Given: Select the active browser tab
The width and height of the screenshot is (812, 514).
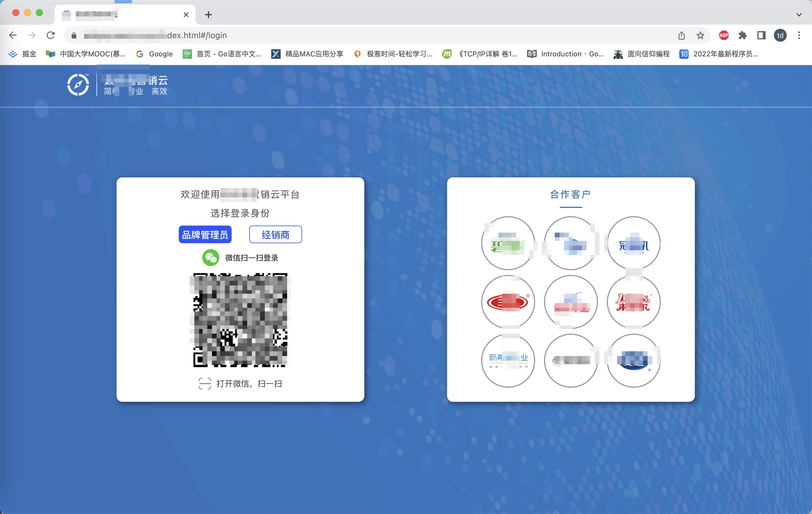Looking at the screenshot, I should tap(125, 14).
